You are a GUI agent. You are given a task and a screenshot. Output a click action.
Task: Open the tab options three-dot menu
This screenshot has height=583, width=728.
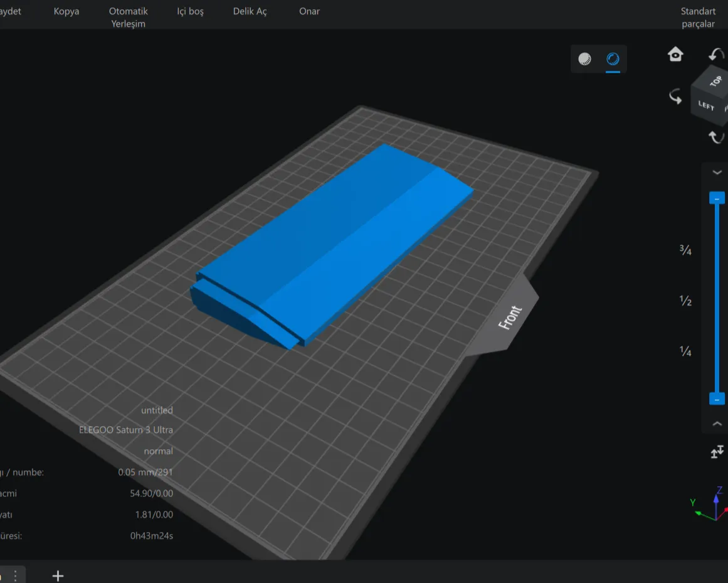tap(15, 576)
